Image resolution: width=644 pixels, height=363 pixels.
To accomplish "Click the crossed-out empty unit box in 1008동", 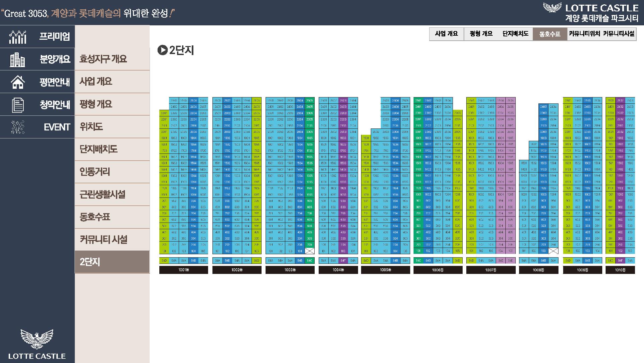I will tap(553, 251).
